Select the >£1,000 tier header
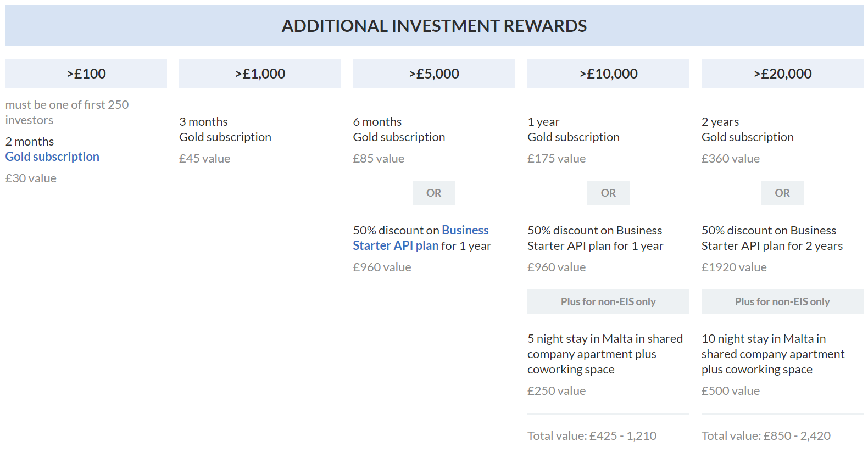This screenshot has height=458, width=868. point(260,74)
